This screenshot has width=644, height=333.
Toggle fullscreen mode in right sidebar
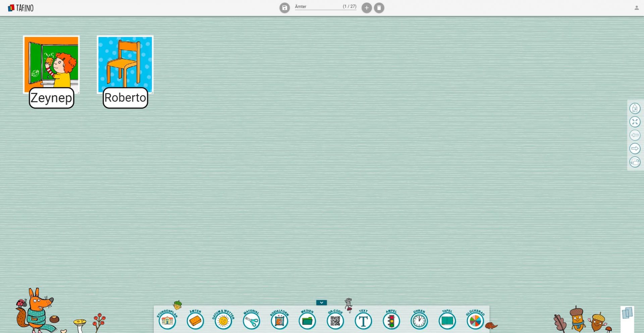click(635, 122)
